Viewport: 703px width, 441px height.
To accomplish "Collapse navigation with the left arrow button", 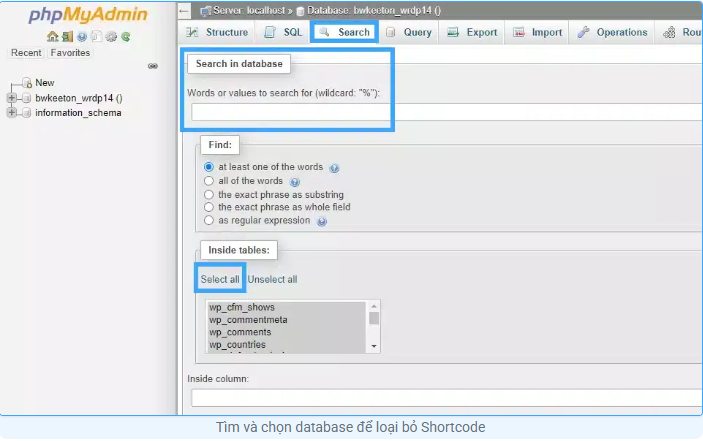I will 184,10.
